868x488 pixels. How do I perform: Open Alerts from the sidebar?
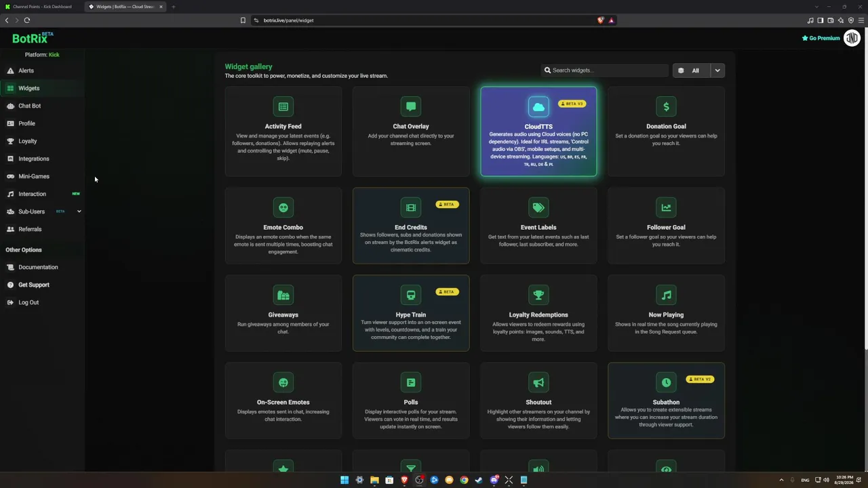(x=26, y=70)
